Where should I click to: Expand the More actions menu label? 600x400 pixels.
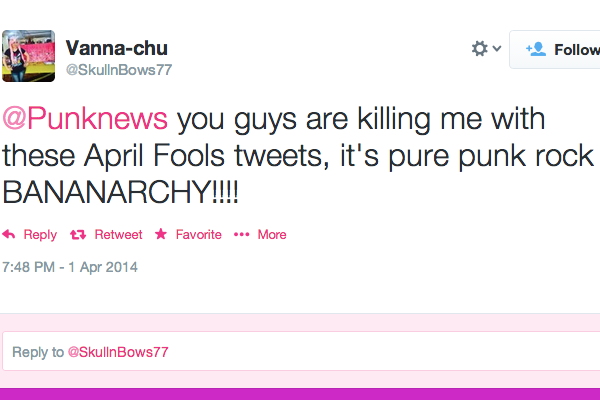pos(272,235)
